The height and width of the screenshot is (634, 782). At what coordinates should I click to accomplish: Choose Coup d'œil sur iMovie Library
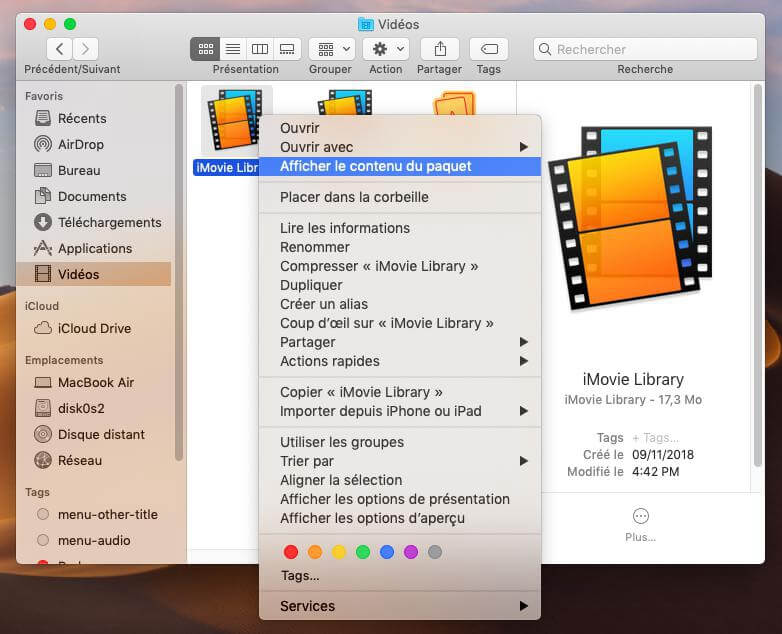[399, 323]
